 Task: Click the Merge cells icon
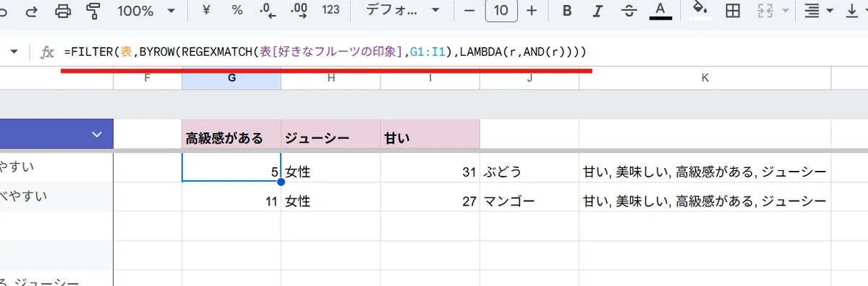765,11
